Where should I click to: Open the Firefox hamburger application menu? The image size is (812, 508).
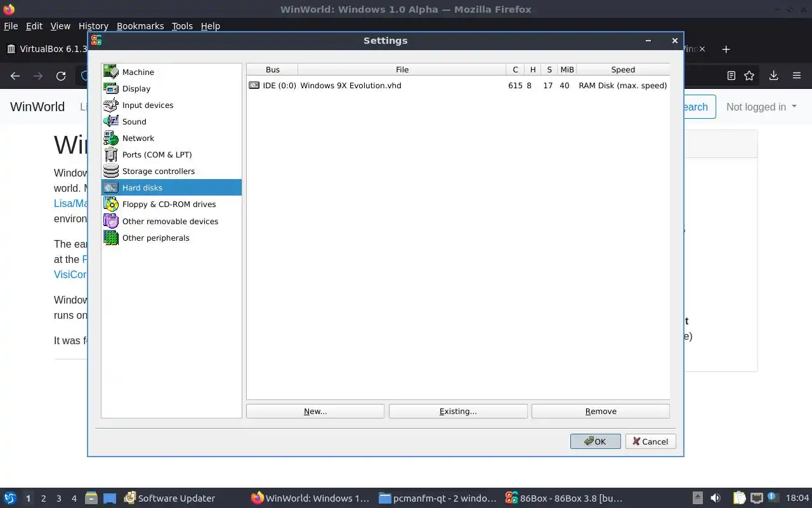[797, 76]
